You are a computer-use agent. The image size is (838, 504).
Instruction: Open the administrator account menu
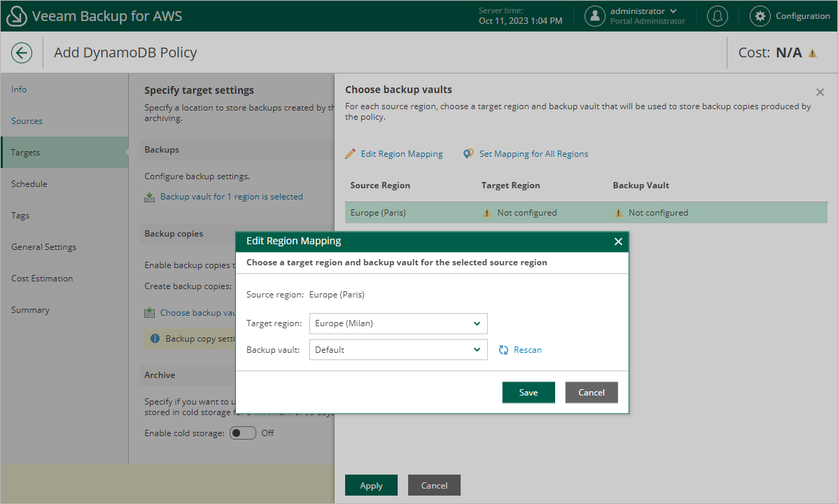(x=643, y=11)
